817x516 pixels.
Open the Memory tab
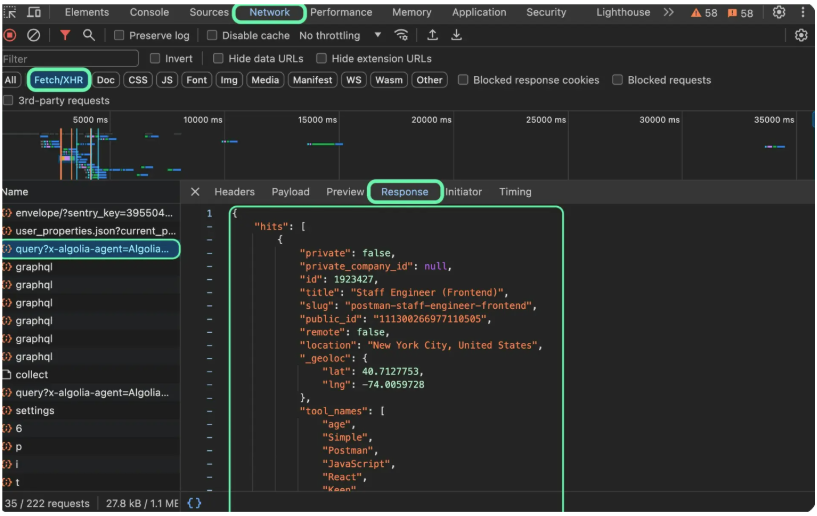(x=412, y=12)
